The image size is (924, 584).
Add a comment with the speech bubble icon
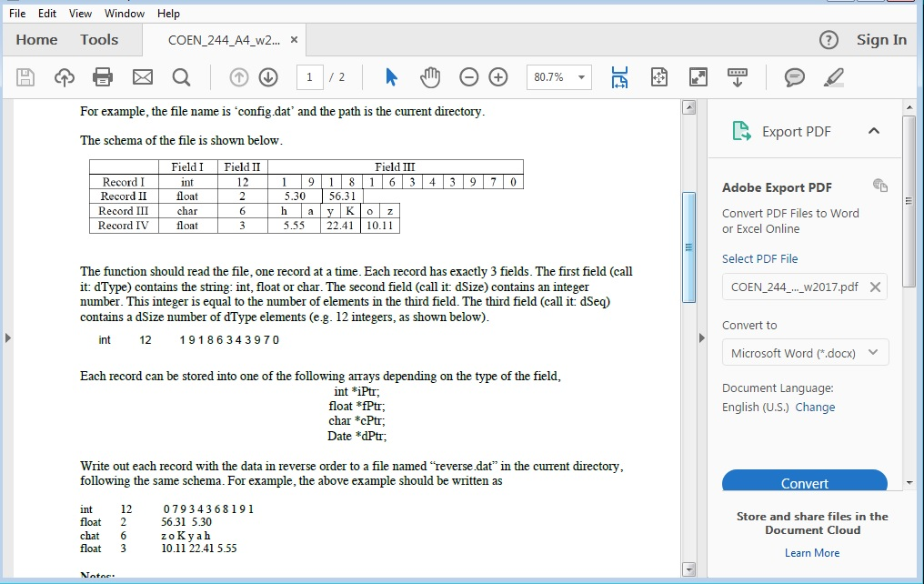click(794, 77)
